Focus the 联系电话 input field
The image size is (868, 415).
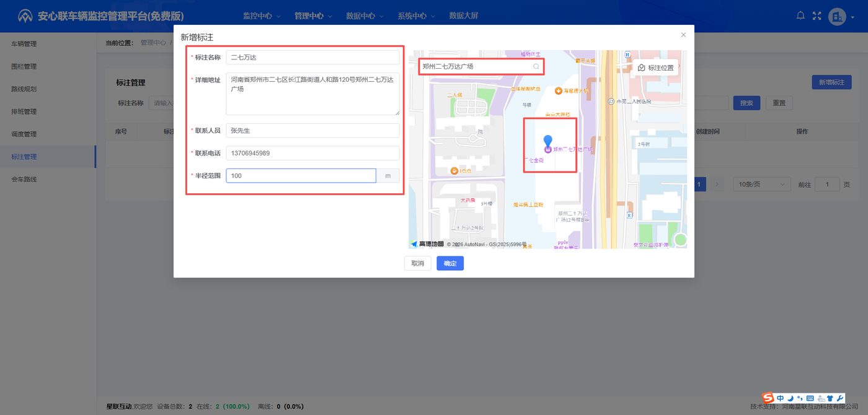pos(313,153)
